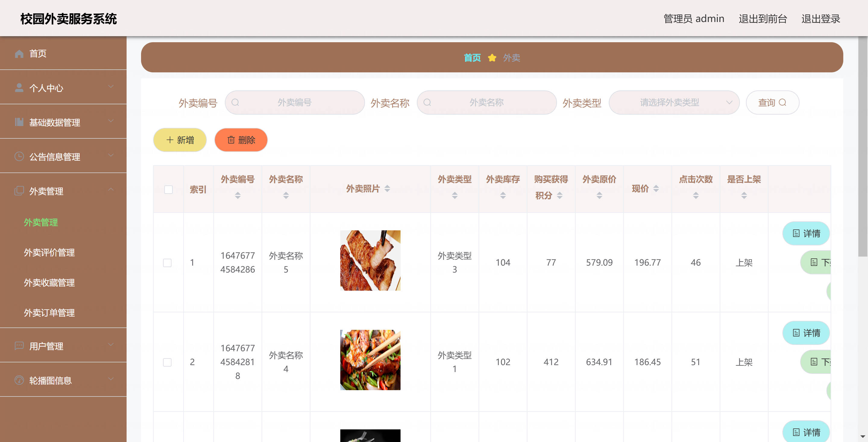Open 外卖订单管理 submenu item
Viewport: 868px width, 442px height.
[x=49, y=313]
